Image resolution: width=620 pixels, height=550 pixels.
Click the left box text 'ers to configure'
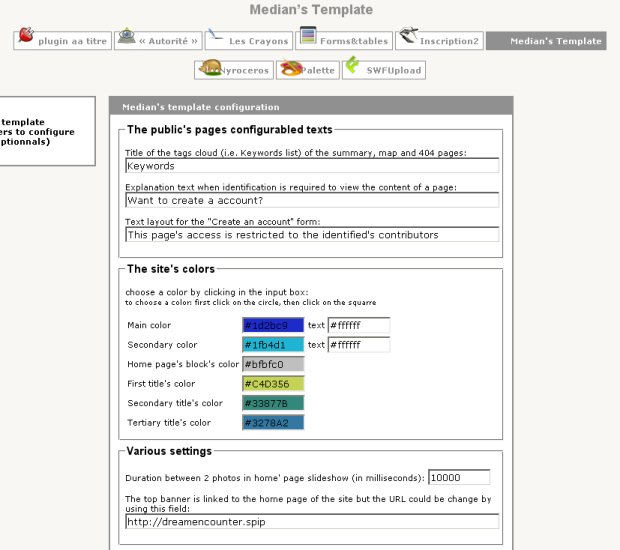point(37,132)
